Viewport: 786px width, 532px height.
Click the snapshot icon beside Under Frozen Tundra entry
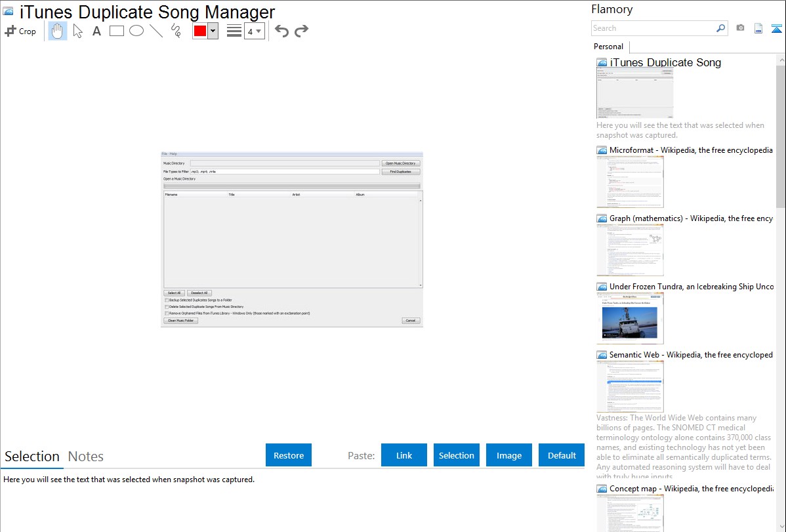tap(602, 287)
